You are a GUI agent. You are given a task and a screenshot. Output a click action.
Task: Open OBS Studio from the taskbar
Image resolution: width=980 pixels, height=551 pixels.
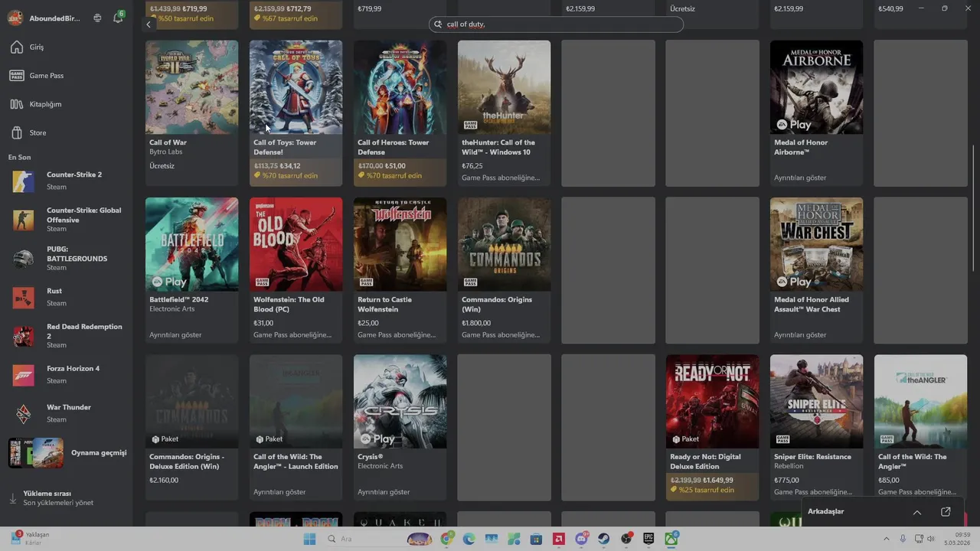point(626,539)
